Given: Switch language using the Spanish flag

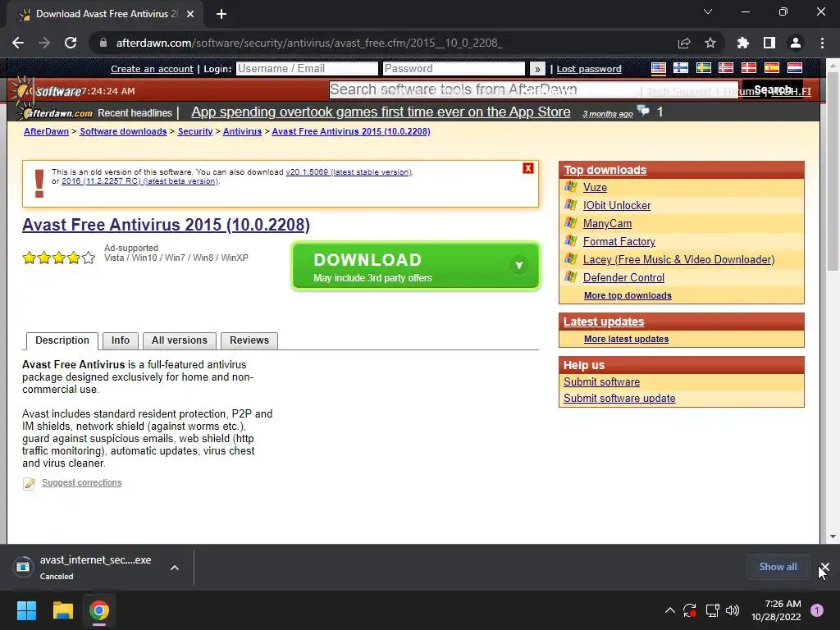Looking at the screenshot, I should coord(771,68).
